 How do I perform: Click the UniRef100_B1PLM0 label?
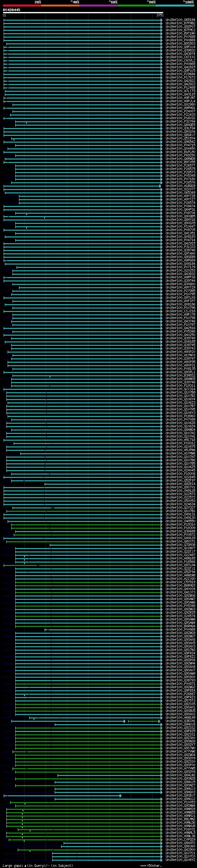coord(180,152)
